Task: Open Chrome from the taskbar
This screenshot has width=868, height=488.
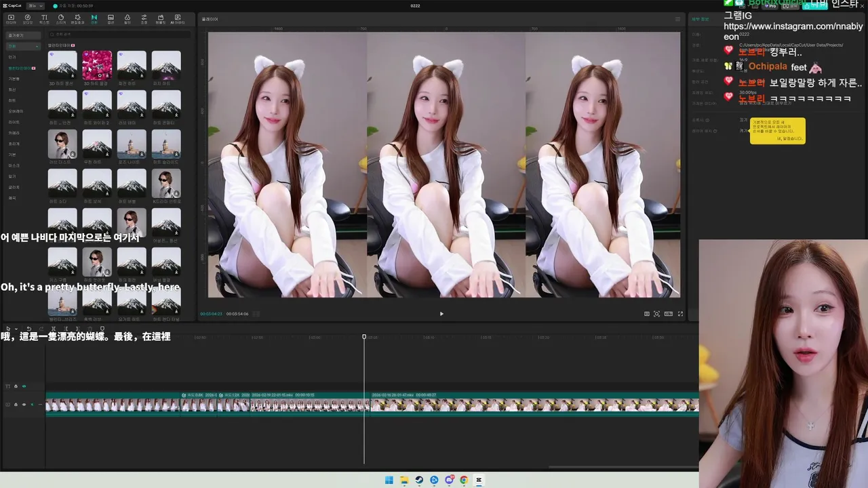Action: (x=464, y=480)
